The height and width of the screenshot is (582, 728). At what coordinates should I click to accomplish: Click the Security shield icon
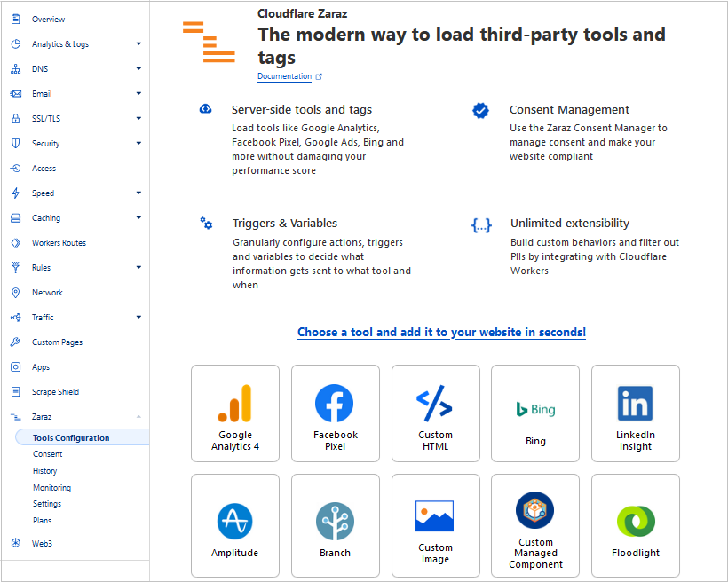[x=16, y=144]
